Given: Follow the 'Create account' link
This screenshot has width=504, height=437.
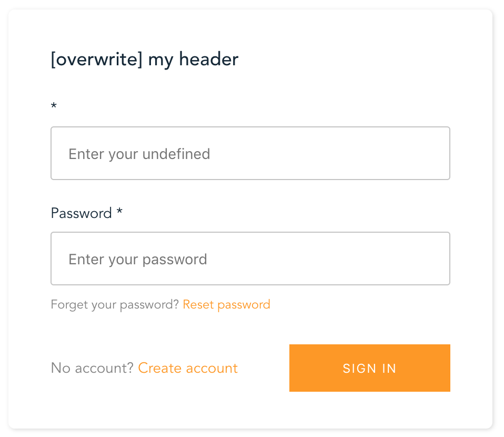Looking at the screenshot, I should point(188,368).
